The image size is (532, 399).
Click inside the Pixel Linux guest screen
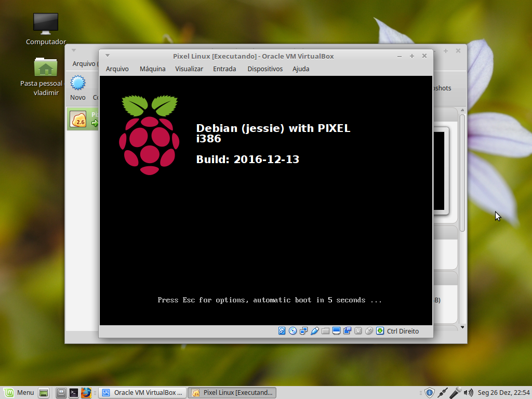266,201
